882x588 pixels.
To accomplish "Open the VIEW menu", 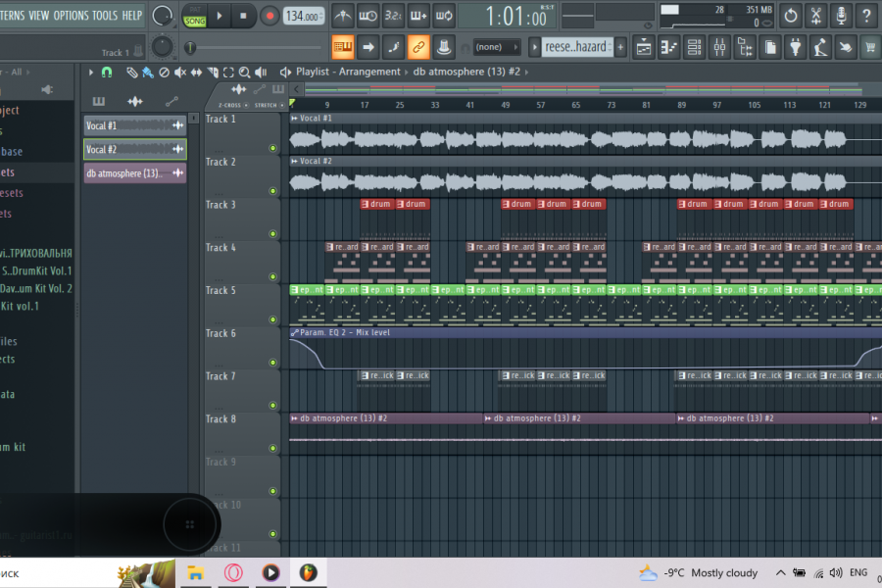I will (x=39, y=16).
